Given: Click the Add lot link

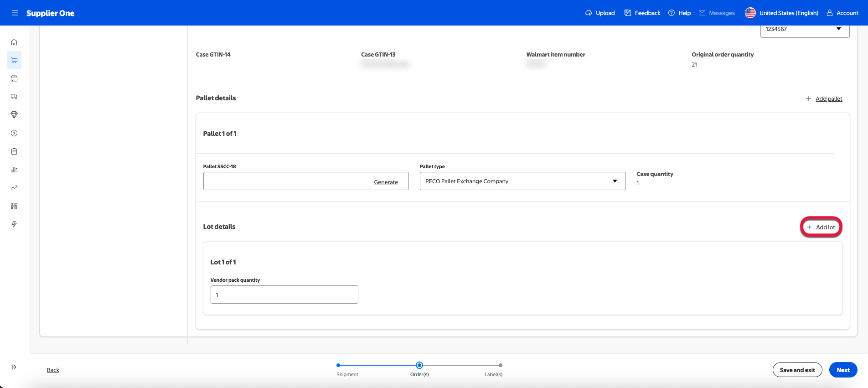Looking at the screenshot, I should click(825, 227).
